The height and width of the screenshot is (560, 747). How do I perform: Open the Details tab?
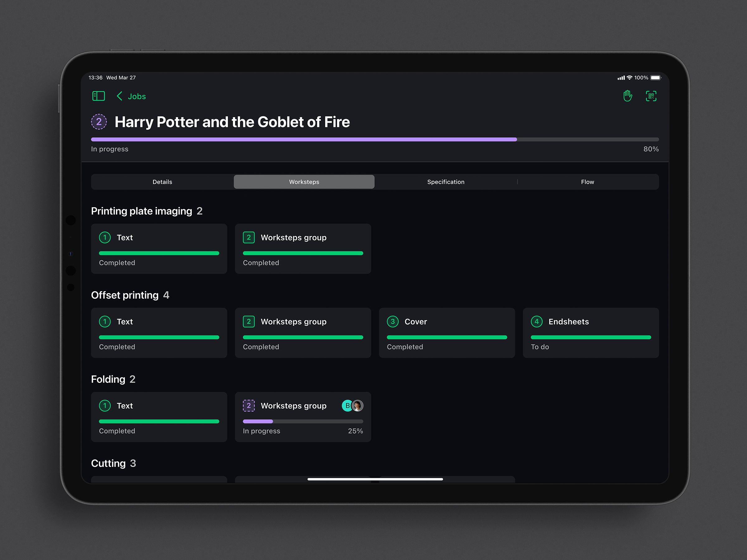pos(162,182)
